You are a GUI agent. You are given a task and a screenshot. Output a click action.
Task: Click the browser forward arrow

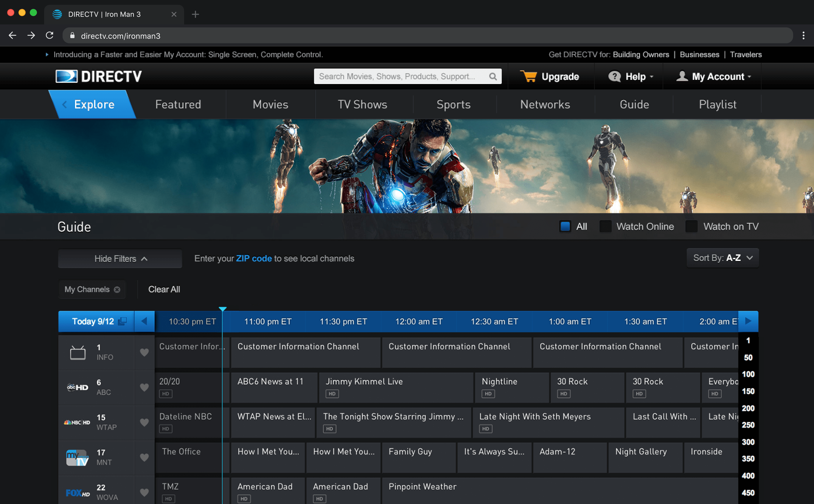31,35
